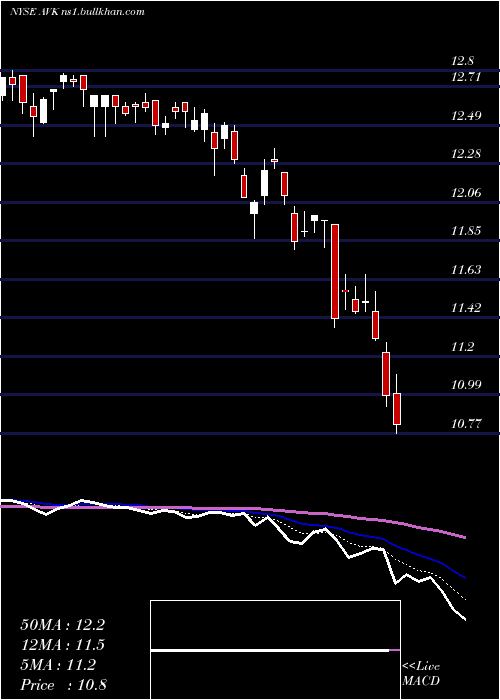Click the 5MA : 11.2 readout
The image size is (500, 700).
coord(58,665)
